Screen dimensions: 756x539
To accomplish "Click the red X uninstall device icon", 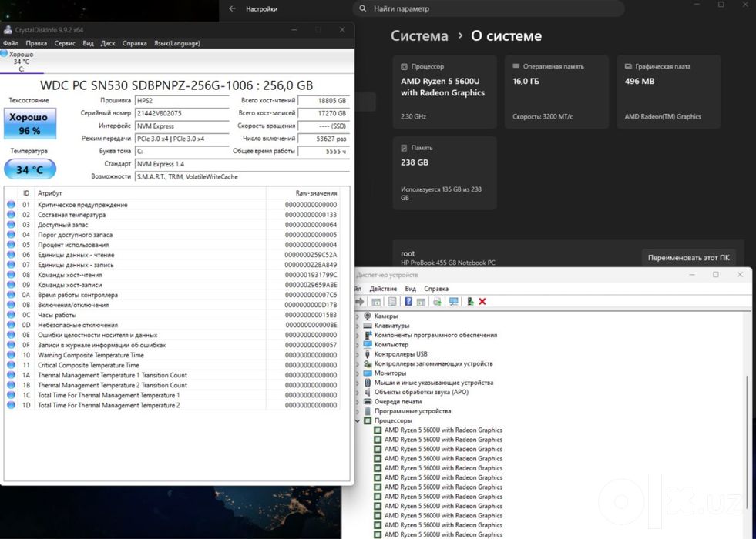I will [482, 302].
